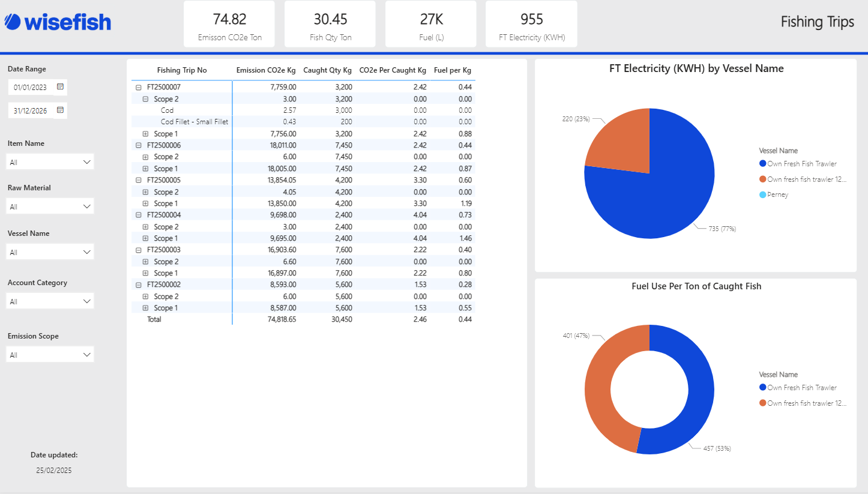The width and height of the screenshot is (868, 494).
Task: Sort by Emission CO2e Kg column header
Action: [x=266, y=70]
